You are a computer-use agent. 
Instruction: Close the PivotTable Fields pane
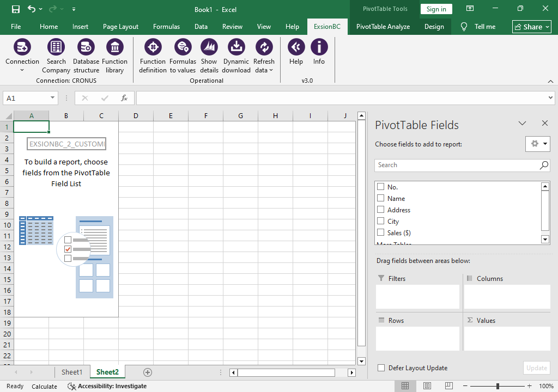(544, 123)
